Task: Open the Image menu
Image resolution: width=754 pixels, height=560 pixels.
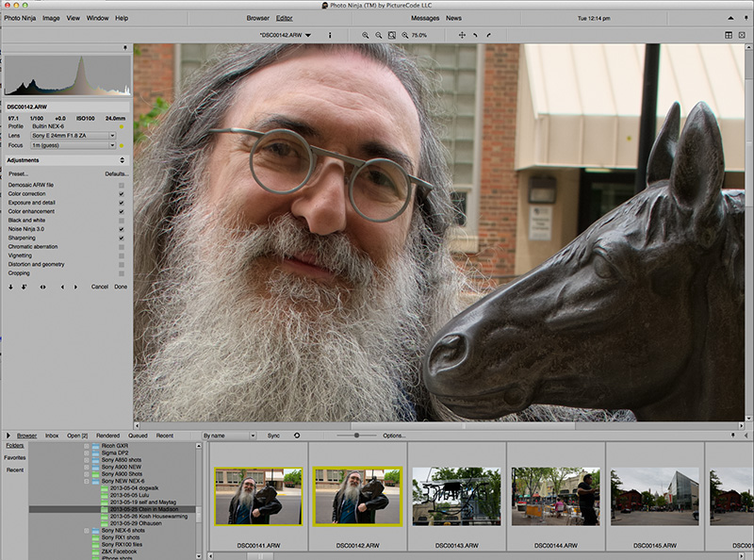Action: 51,18
